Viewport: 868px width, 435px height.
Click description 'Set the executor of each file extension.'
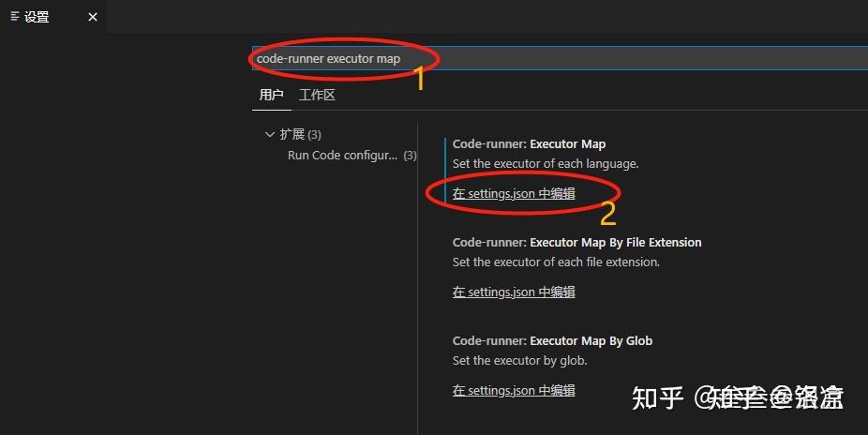556,262
